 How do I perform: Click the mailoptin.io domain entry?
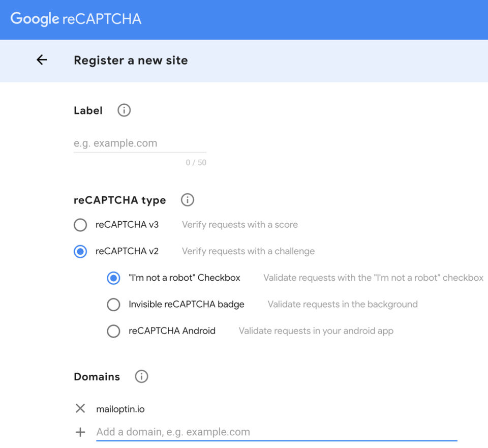click(x=120, y=409)
